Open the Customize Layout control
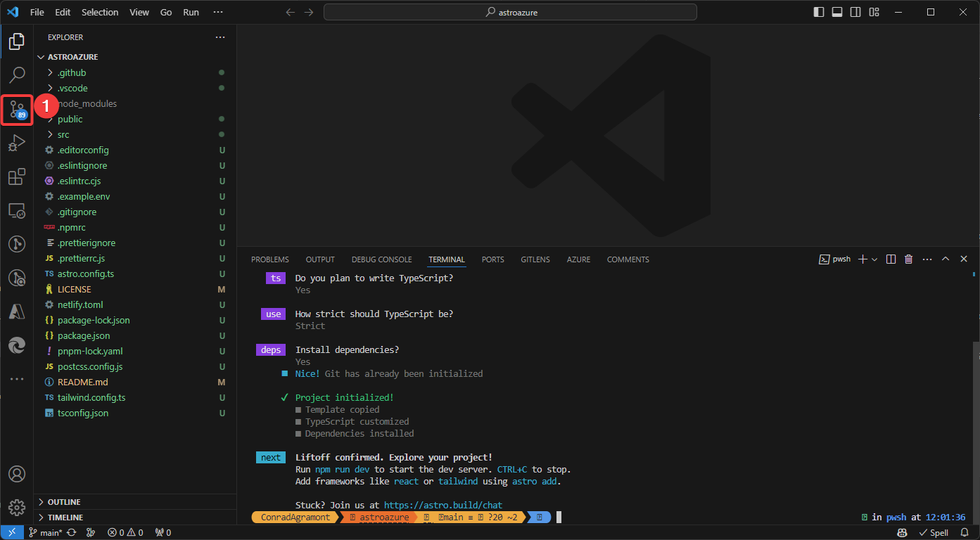 click(x=874, y=12)
